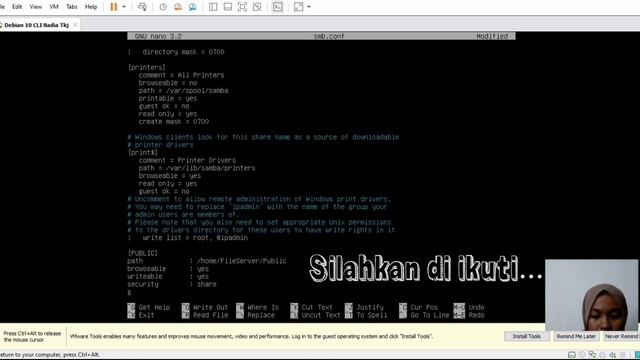Open the Edit menu
Screen dimensions: 640x360
point(17,7)
